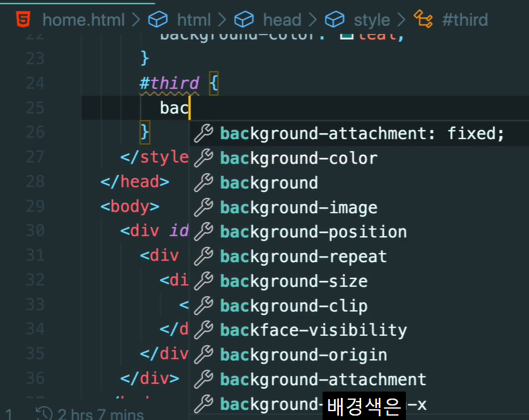Select the style breadcrumb segment
This screenshot has width=529, height=420.
pos(372,20)
